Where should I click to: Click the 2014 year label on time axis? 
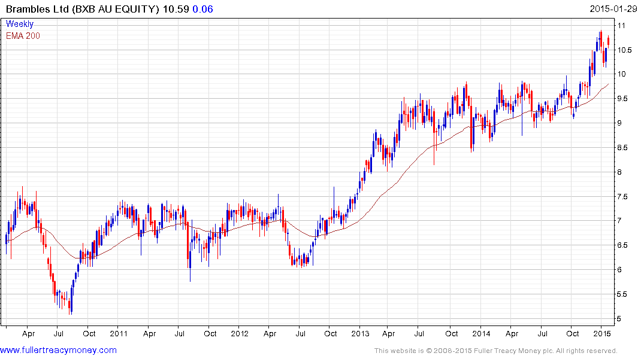pos(481,333)
